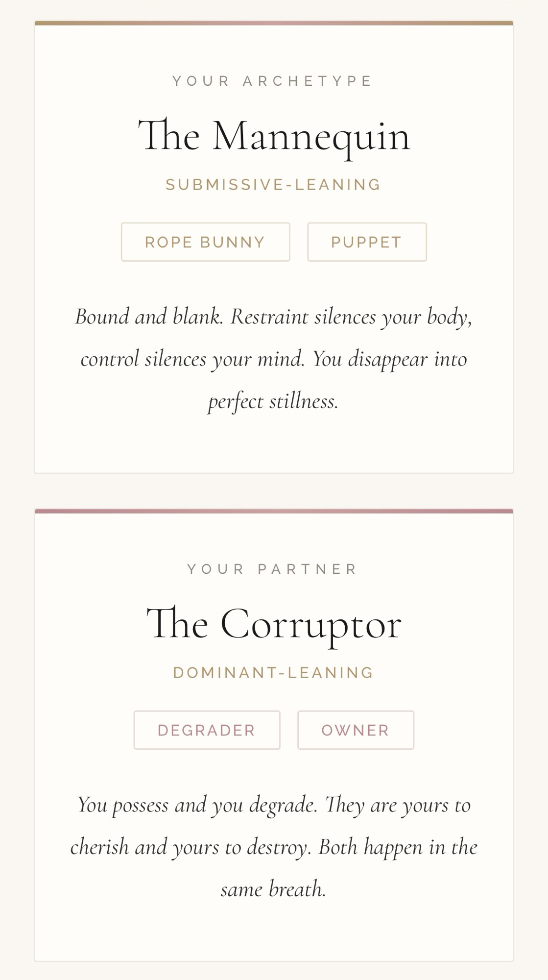
Task: Click the "perfect stillness." closing line
Action: (274, 402)
